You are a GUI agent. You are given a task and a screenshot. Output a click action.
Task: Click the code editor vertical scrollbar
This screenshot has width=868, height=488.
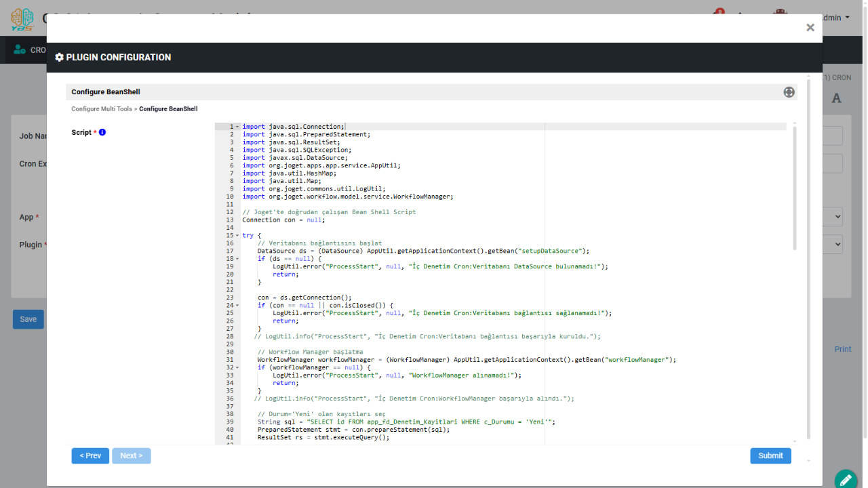(x=794, y=190)
